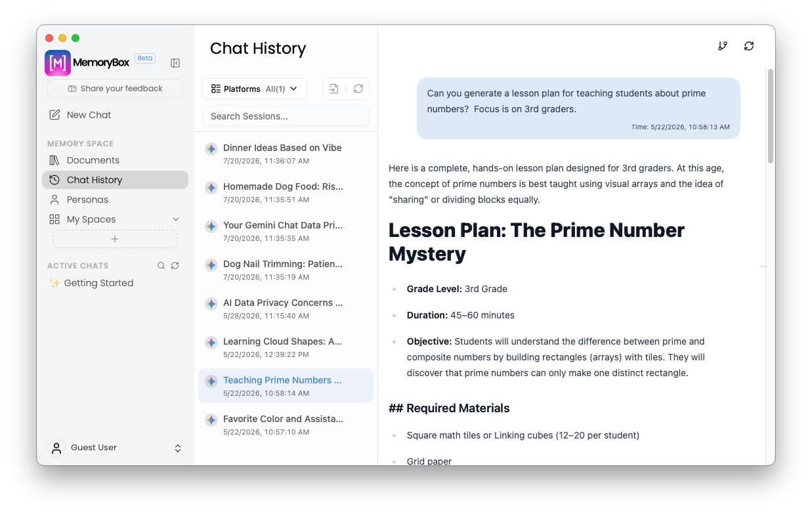
Task: Open Documents in Memory Space
Action: coord(115,160)
